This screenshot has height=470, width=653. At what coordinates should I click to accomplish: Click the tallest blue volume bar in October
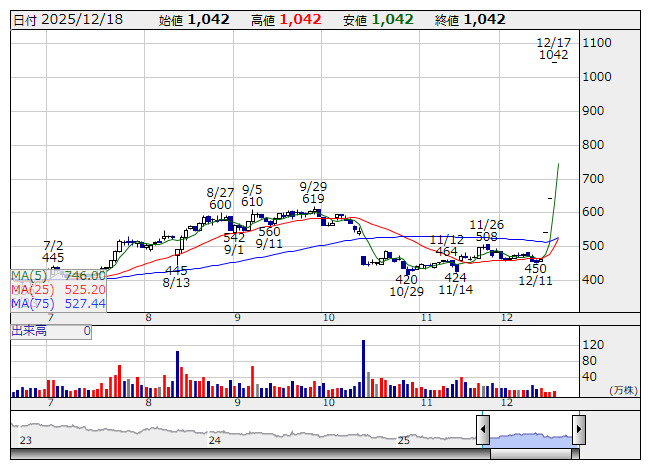pyautogui.click(x=364, y=368)
